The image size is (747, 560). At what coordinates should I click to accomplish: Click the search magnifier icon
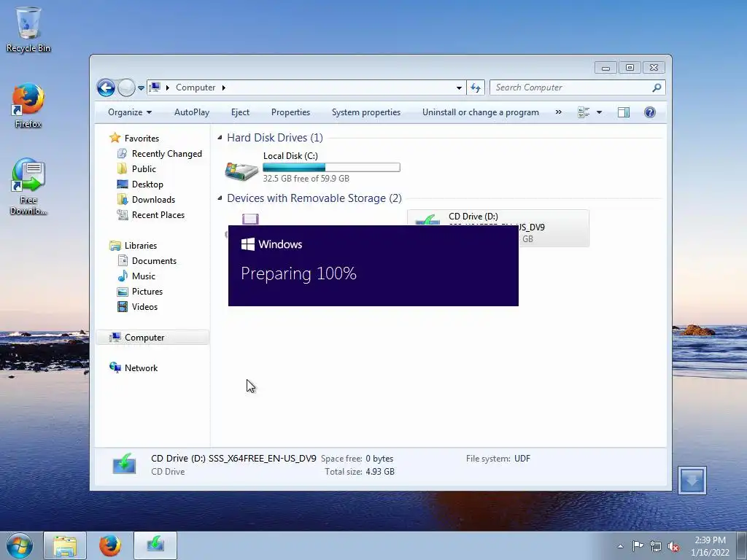coord(657,87)
